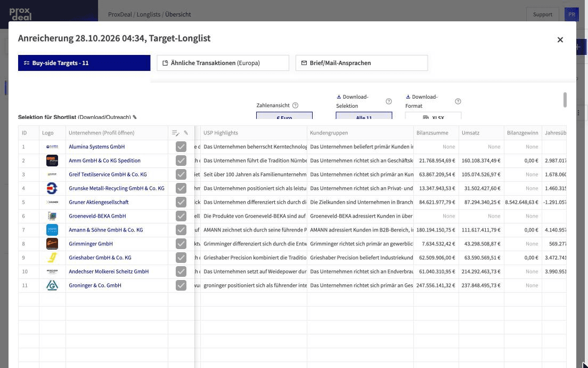Open the Brief/Mail-Ansprachen tab

tap(362, 63)
